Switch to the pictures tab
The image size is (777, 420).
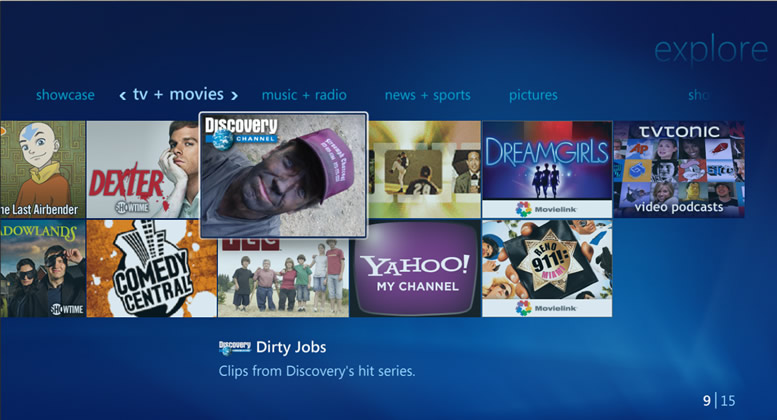(x=533, y=96)
